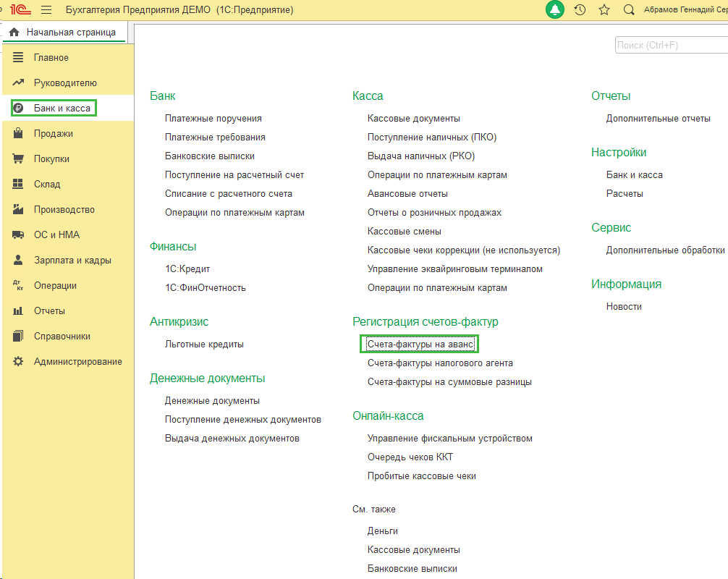This screenshot has width=728, height=579.
Task: Open 1С:ФинОтчетность link
Action: pos(206,288)
